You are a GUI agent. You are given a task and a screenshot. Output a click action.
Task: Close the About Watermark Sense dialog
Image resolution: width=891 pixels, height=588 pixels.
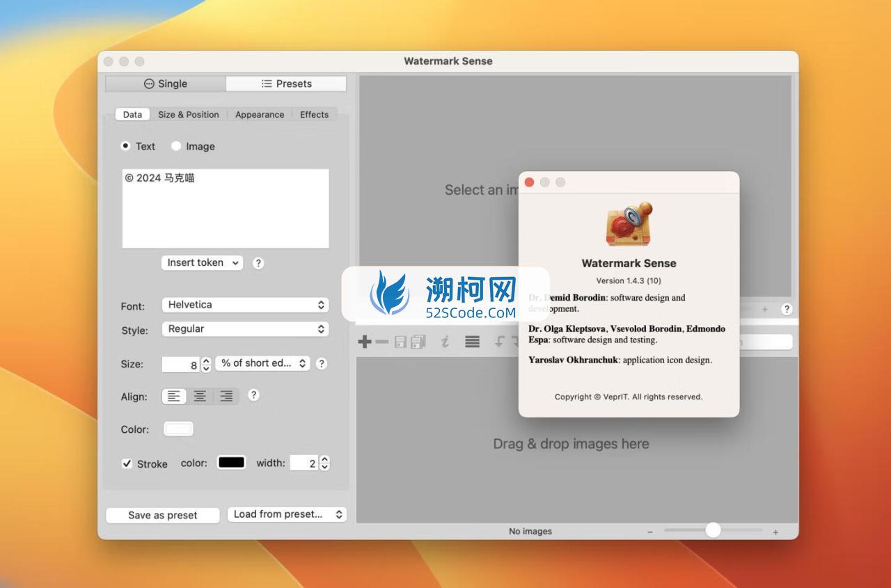529,182
